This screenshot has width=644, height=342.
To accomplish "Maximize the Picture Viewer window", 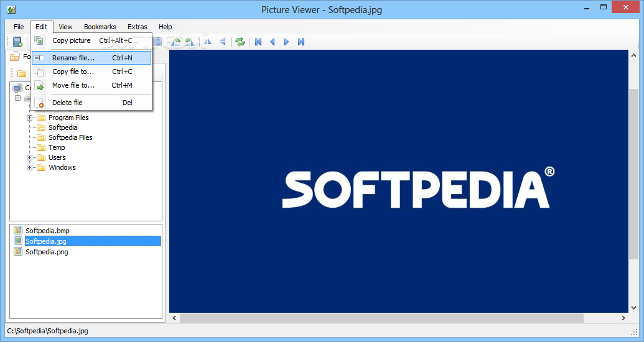I will (x=604, y=7).
